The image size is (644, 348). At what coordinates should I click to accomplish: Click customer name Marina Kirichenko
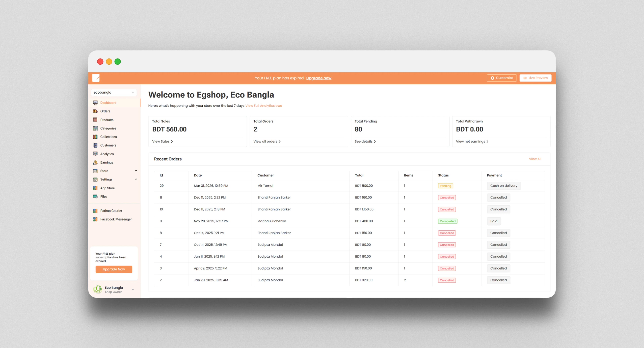tap(272, 221)
